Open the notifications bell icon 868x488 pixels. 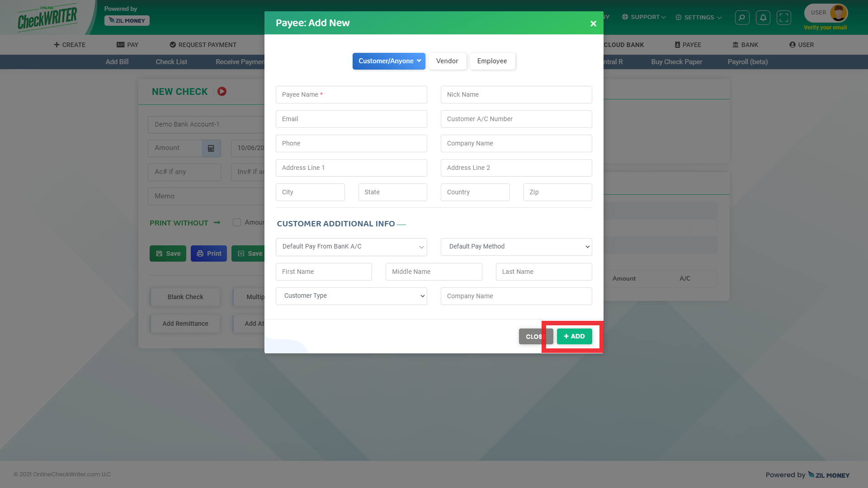point(763,18)
